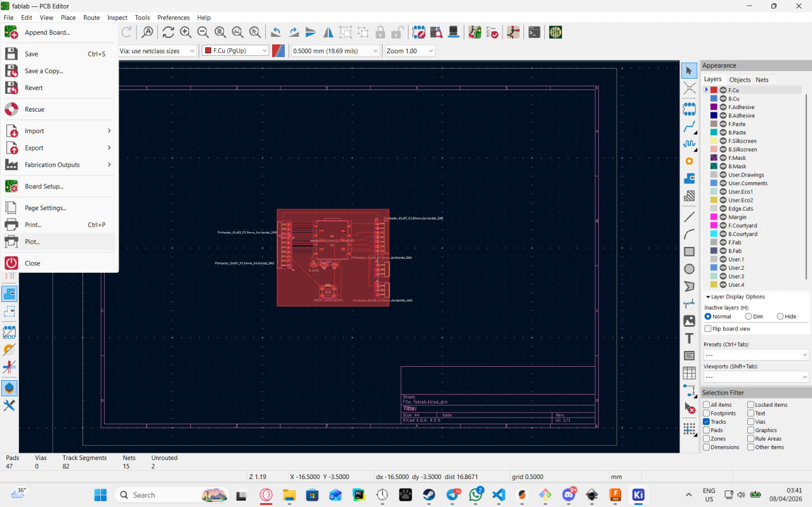Pick the Draw Filled Zone tool

coord(689,179)
